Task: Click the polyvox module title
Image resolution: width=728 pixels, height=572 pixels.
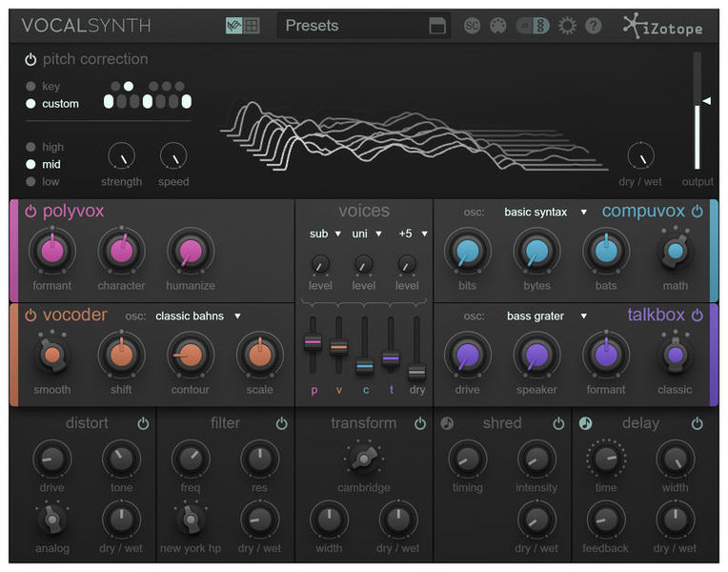Action: [73, 212]
